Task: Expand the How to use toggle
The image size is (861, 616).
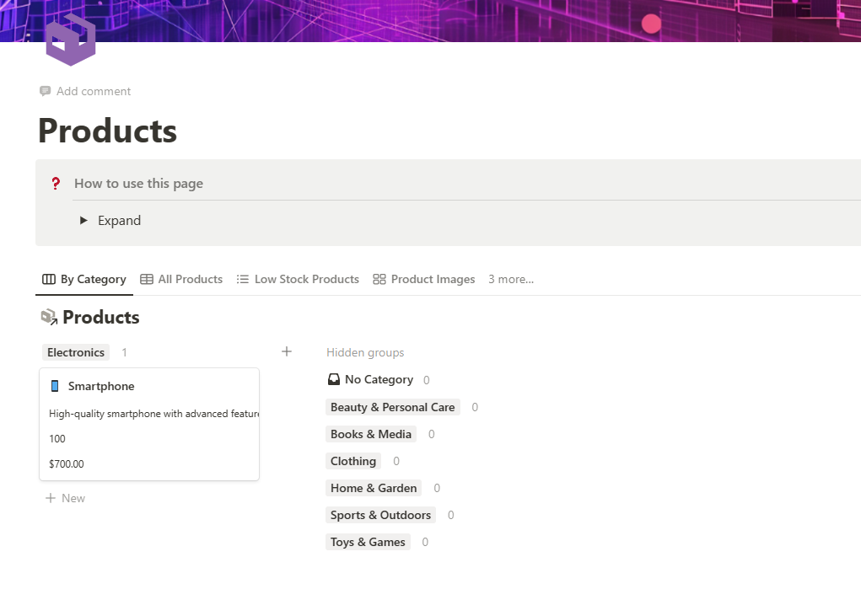Action: [x=83, y=221]
